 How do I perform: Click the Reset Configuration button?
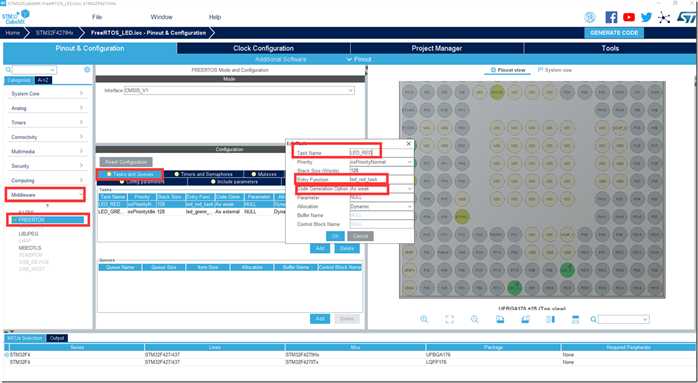(126, 162)
